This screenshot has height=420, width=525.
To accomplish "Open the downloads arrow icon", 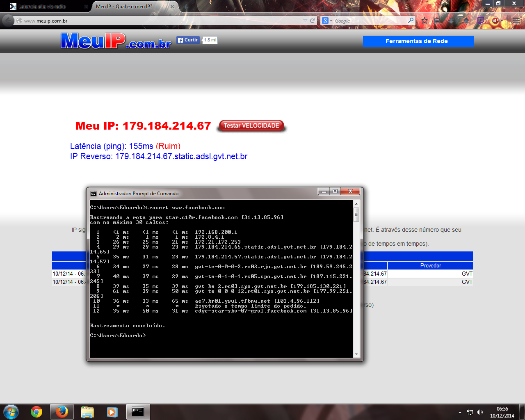I will (451, 21).
